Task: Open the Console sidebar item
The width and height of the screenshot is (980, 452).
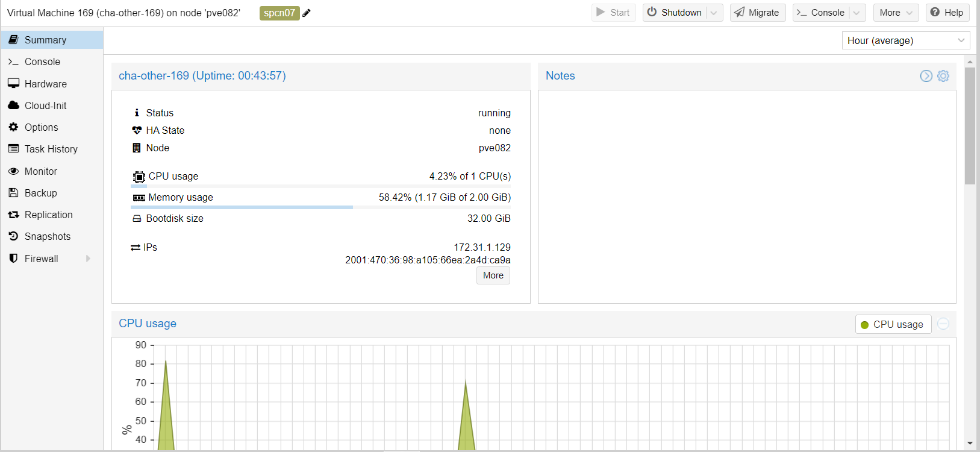Action: [x=52, y=61]
